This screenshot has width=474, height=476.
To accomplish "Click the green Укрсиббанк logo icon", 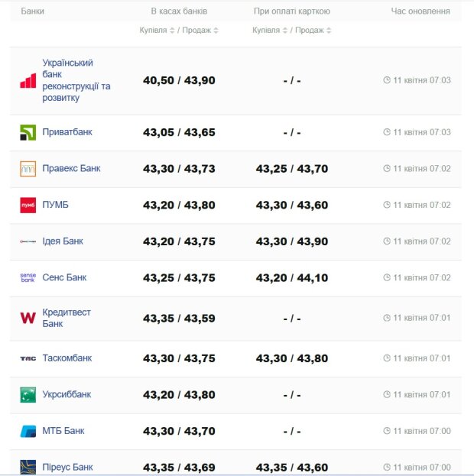I will point(28,395).
